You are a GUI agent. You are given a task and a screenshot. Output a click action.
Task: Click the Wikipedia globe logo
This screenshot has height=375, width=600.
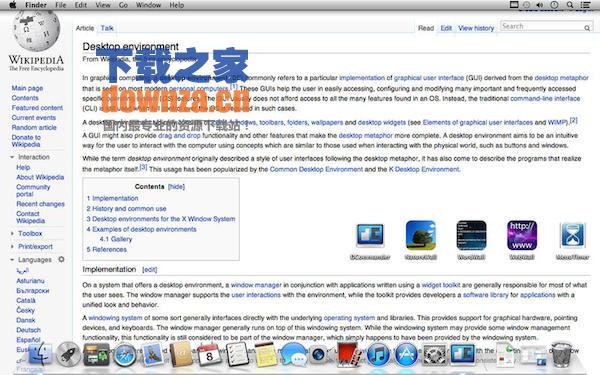point(36,31)
